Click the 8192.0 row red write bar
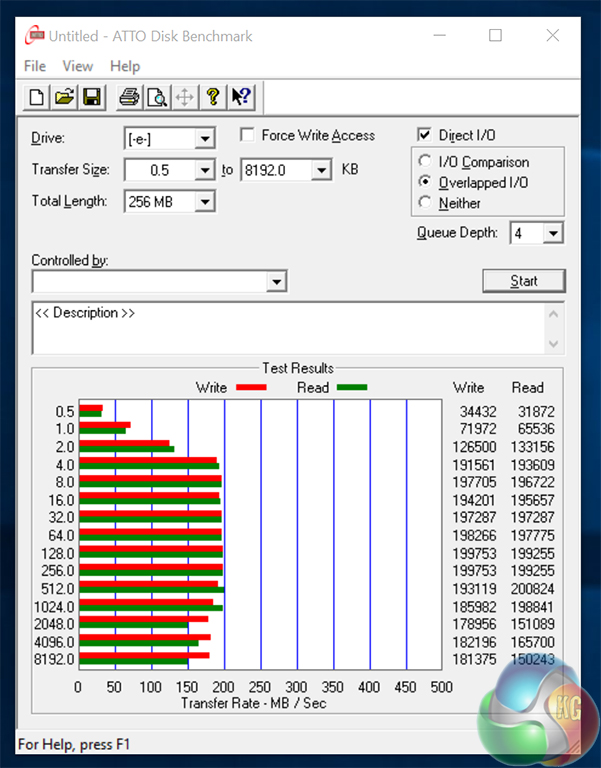This screenshot has height=768, width=601. [x=144, y=655]
